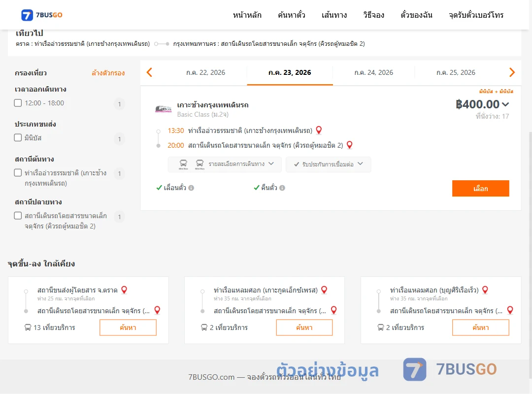
Task: Open จุดรับตั๋วเบอร์โทร in top navigation
Action: (476, 15)
